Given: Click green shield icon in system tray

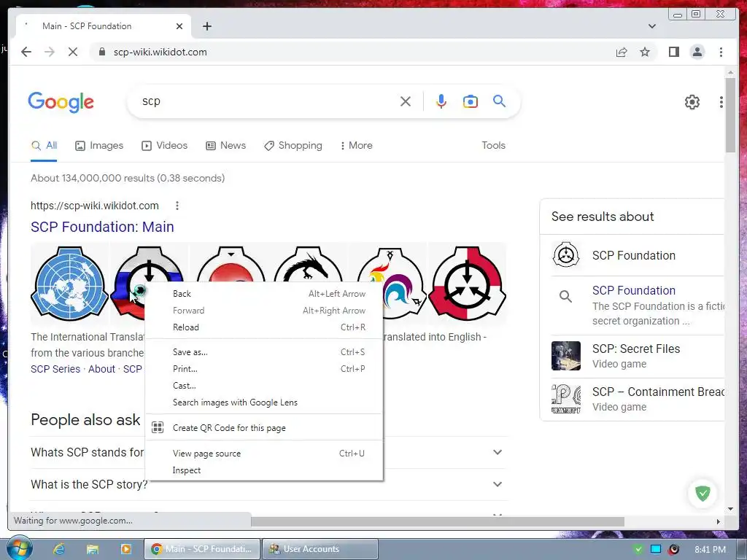Looking at the screenshot, I should [x=638, y=549].
